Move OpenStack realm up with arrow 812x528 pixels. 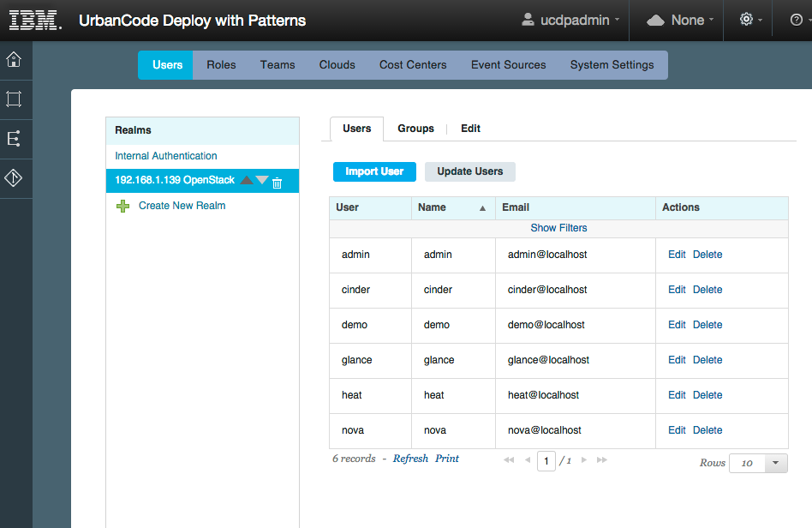click(x=247, y=180)
